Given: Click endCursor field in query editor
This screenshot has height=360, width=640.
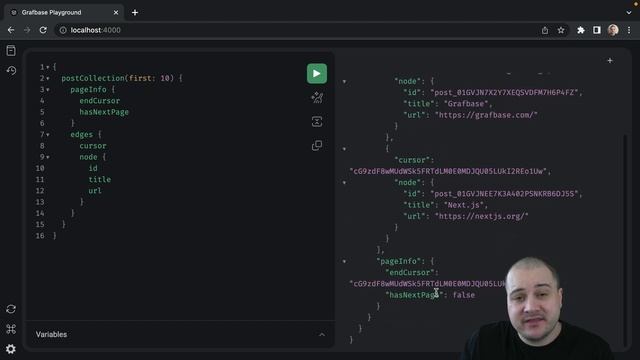Looking at the screenshot, I should [100, 101].
